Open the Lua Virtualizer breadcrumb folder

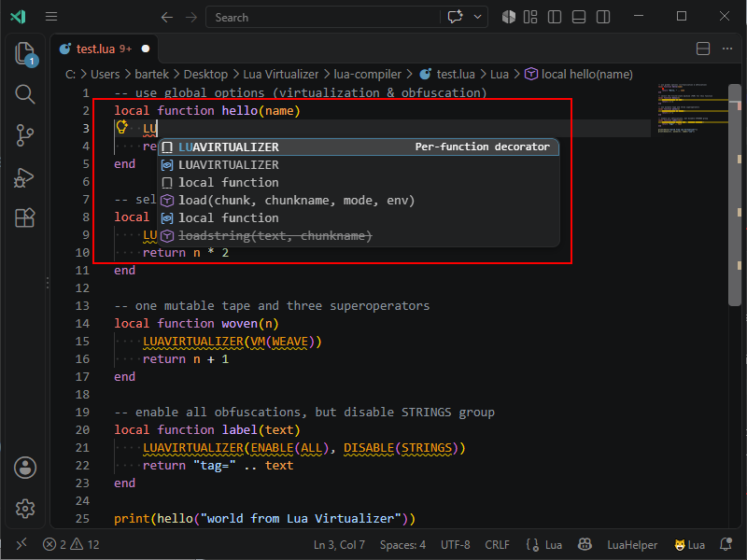click(x=281, y=75)
